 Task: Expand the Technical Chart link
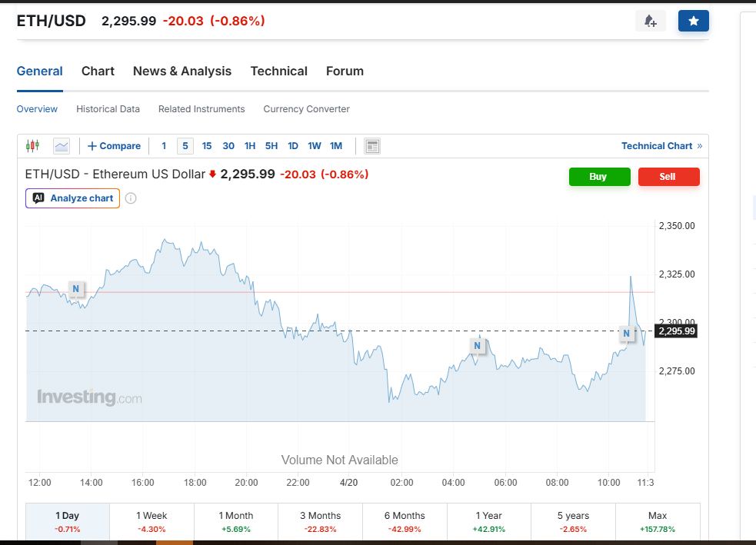(661, 146)
